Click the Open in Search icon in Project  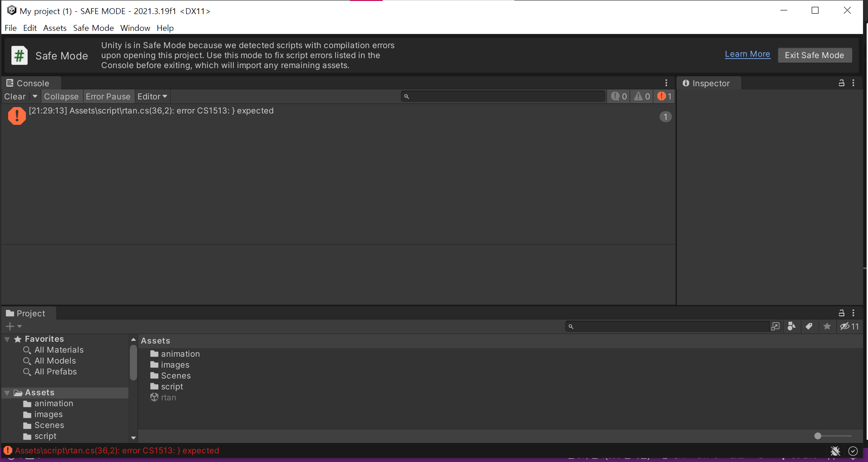(x=775, y=326)
